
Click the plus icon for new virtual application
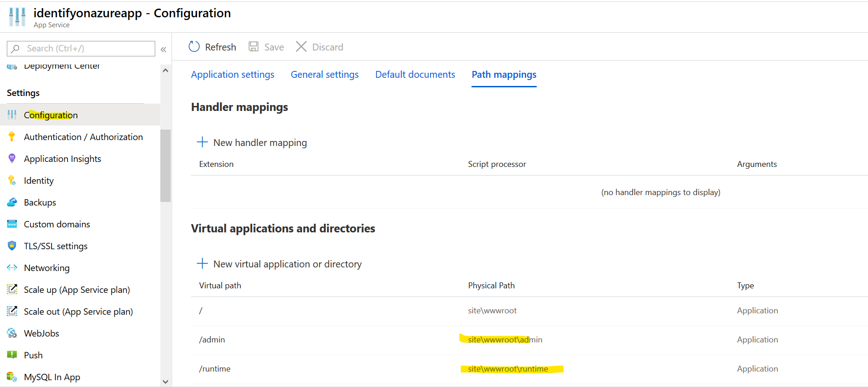coord(202,263)
